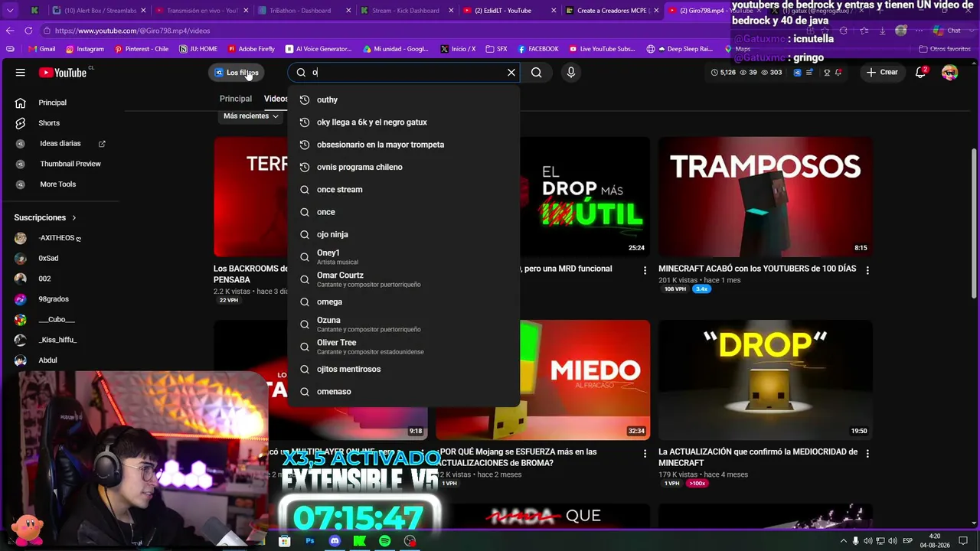
Task: Start voice search with the microphone
Action: tap(570, 73)
